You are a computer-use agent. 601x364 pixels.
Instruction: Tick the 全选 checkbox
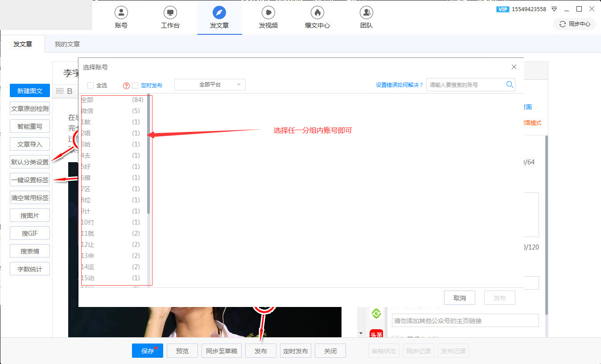click(91, 86)
